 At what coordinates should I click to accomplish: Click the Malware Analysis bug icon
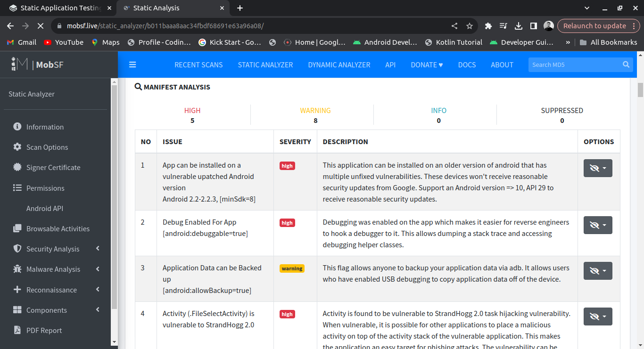(17, 269)
